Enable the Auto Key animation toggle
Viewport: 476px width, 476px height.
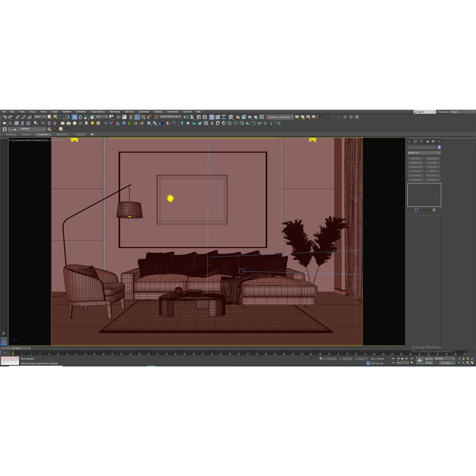(x=429, y=359)
